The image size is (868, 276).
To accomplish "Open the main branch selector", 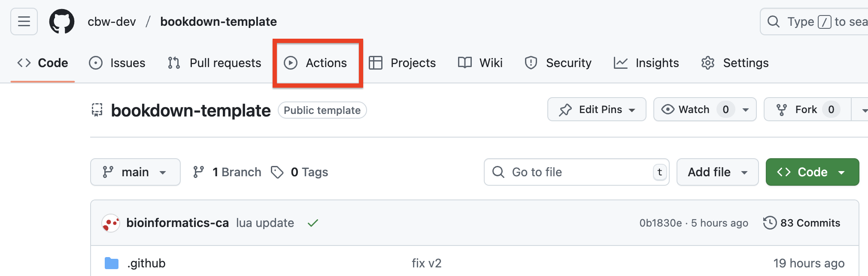I will tap(135, 172).
